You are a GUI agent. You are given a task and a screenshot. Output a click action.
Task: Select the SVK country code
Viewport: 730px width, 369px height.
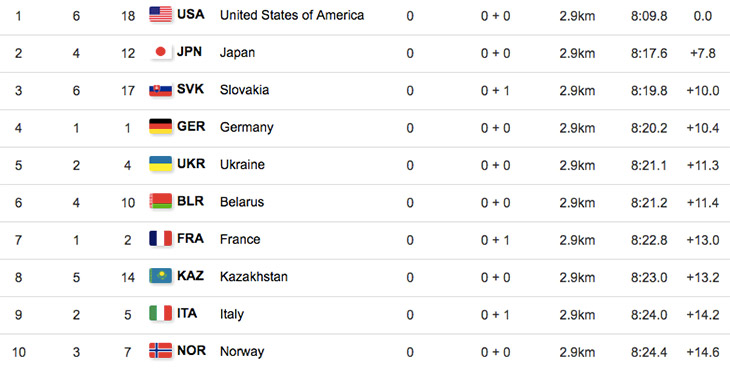(190, 89)
